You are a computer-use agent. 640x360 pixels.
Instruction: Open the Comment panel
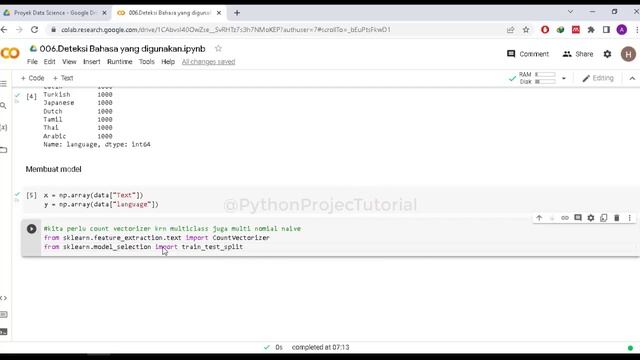pos(528,54)
